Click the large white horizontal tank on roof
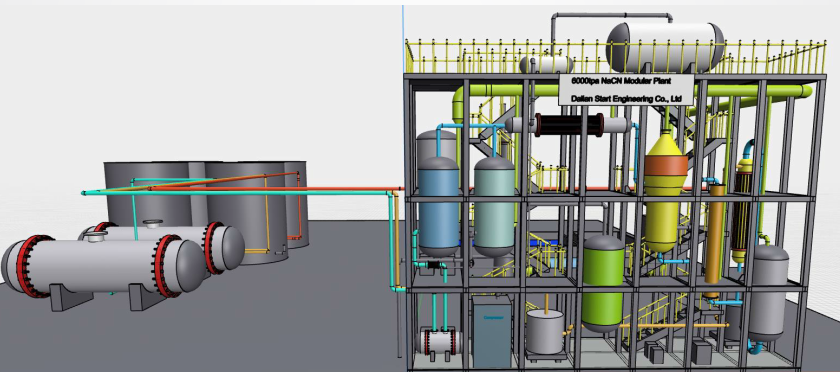Viewport: 840px width, 372px height. (665, 48)
